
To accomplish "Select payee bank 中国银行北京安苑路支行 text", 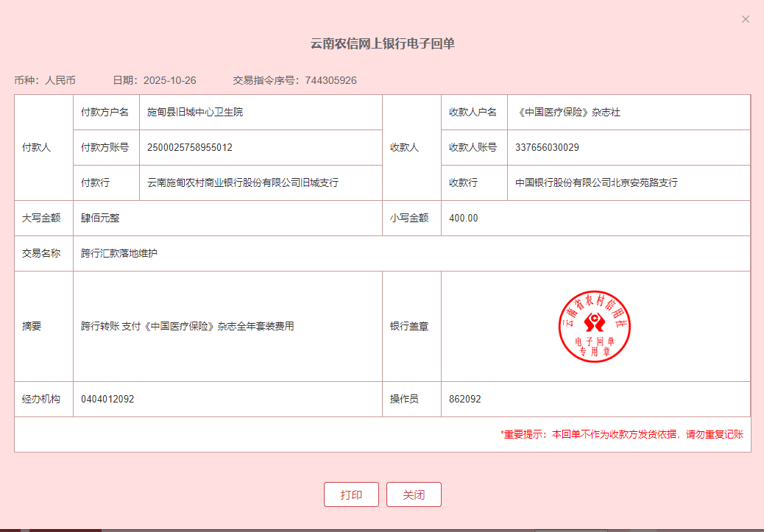I will (x=596, y=182).
